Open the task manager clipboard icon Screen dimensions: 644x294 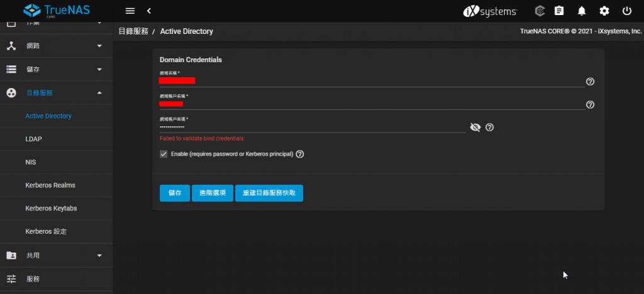point(559,11)
